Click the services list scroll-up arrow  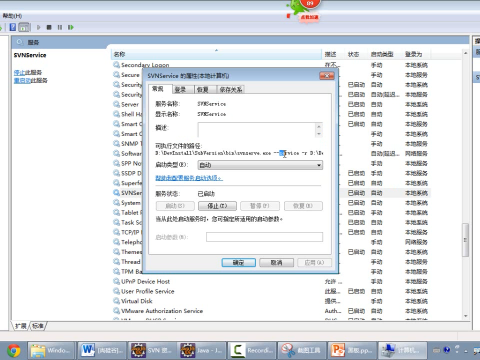coord(465,53)
